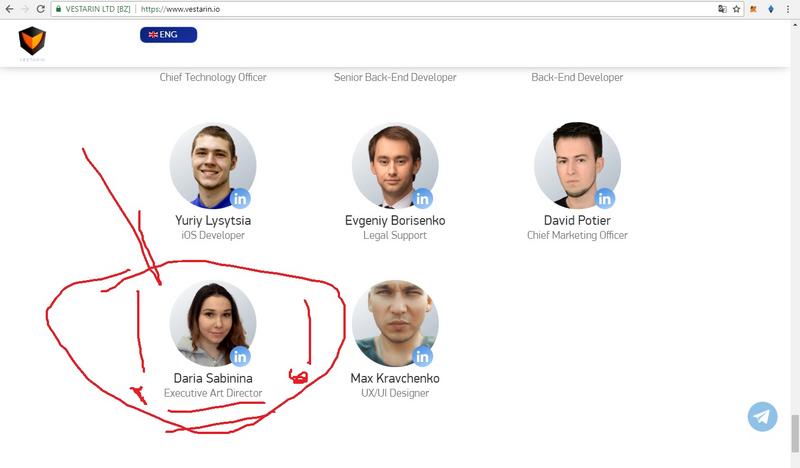Image resolution: width=800 pixels, height=468 pixels.
Task: Click Yuriy Lysytsia's profile photo
Action: (213, 165)
